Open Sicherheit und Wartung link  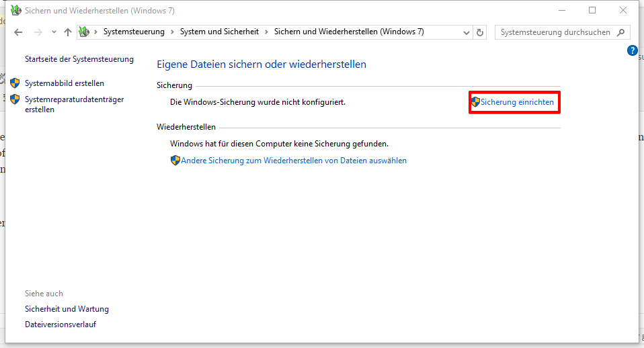coord(67,309)
